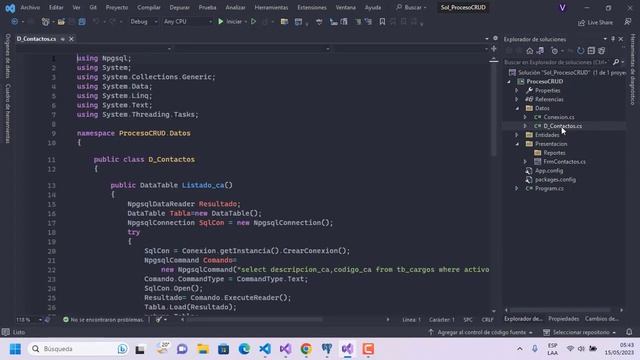Run without debugging using the hollow play icon

point(253,22)
